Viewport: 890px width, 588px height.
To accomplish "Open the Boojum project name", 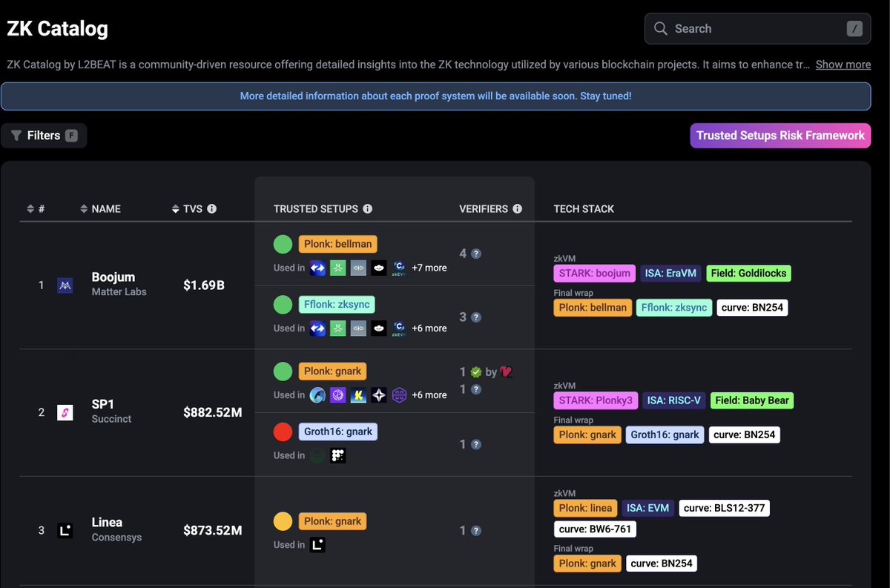I will (113, 277).
